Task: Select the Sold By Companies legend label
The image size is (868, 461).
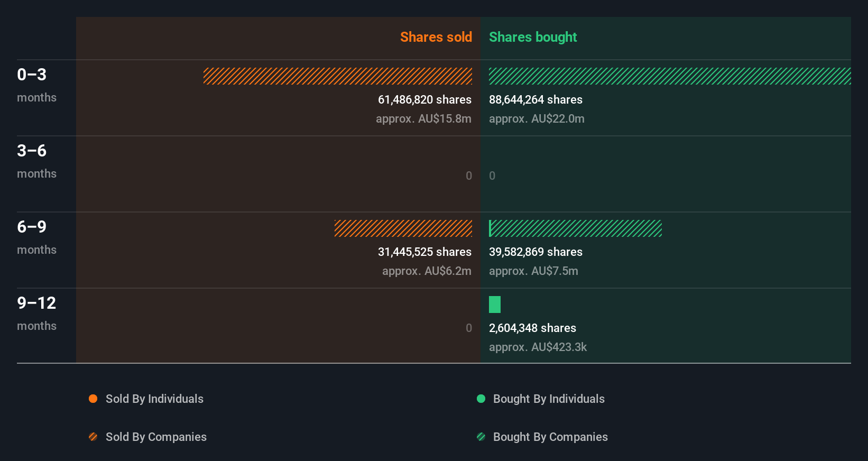Action: pos(156,437)
